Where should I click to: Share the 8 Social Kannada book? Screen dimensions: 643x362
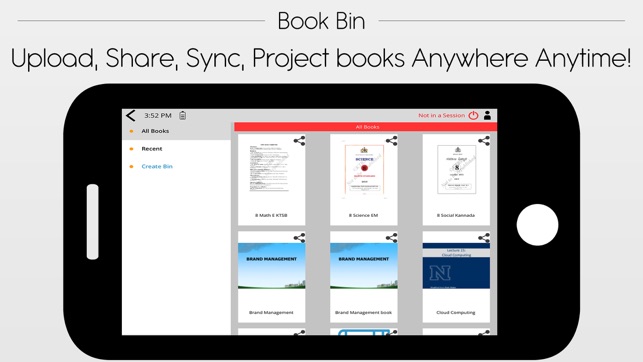click(x=484, y=141)
